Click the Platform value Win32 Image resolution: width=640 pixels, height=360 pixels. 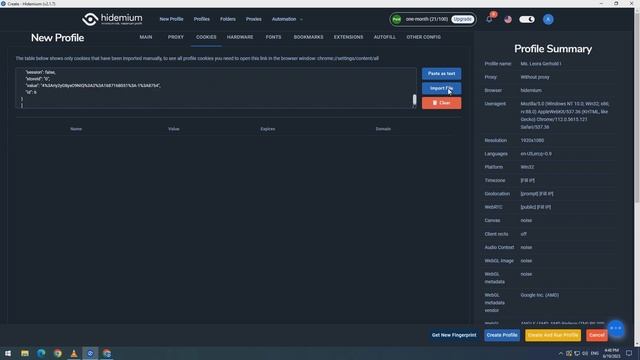(x=527, y=167)
